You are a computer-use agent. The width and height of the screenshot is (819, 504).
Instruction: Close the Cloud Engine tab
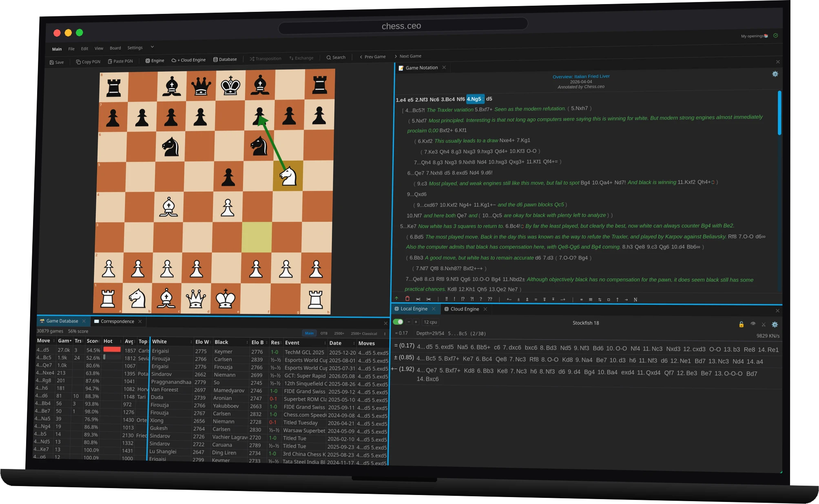point(485,309)
